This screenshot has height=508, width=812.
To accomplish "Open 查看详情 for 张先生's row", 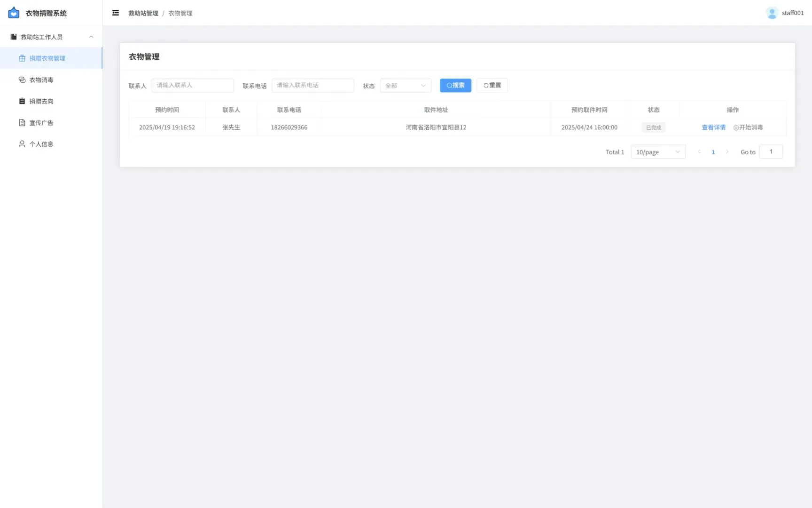I will (713, 127).
